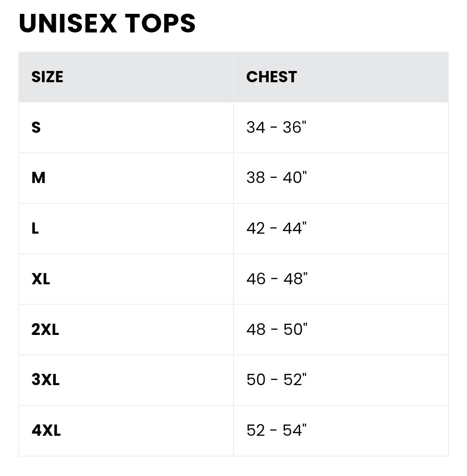The height and width of the screenshot is (476, 467).
Task: Select the 4XL size label
Action: point(46,431)
